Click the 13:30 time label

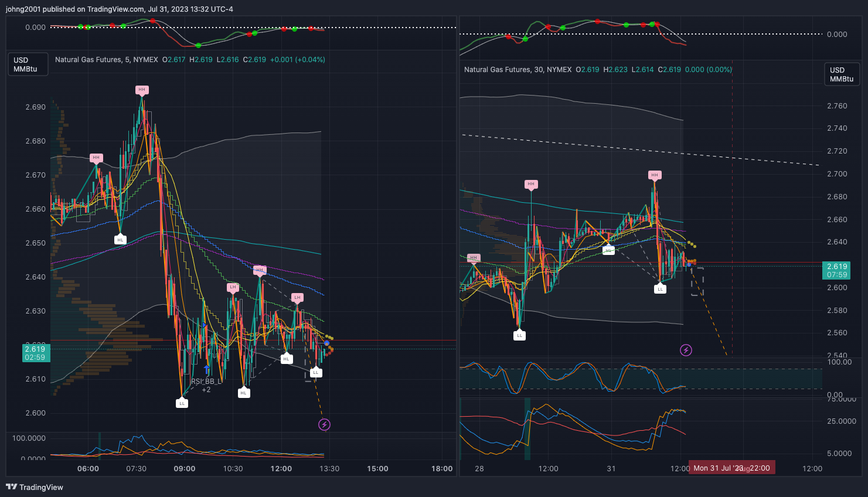pos(329,468)
